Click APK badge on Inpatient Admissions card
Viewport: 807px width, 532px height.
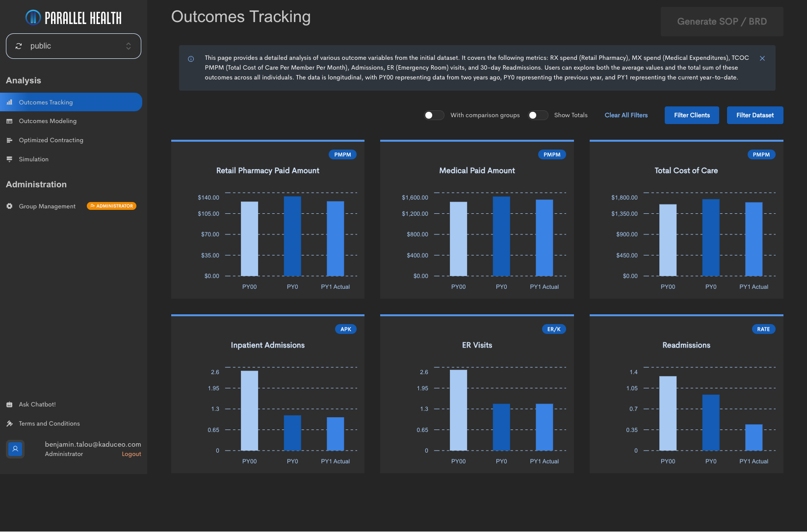click(x=346, y=329)
